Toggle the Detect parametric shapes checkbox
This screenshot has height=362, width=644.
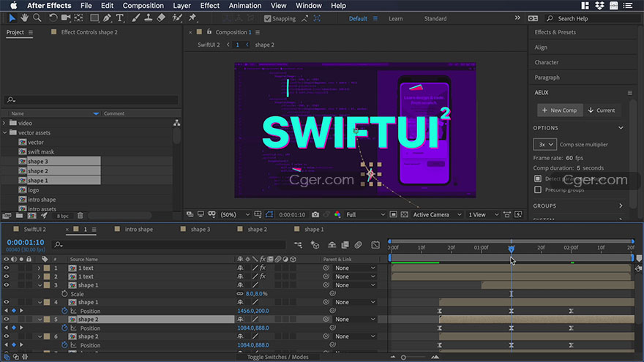pyautogui.click(x=538, y=178)
